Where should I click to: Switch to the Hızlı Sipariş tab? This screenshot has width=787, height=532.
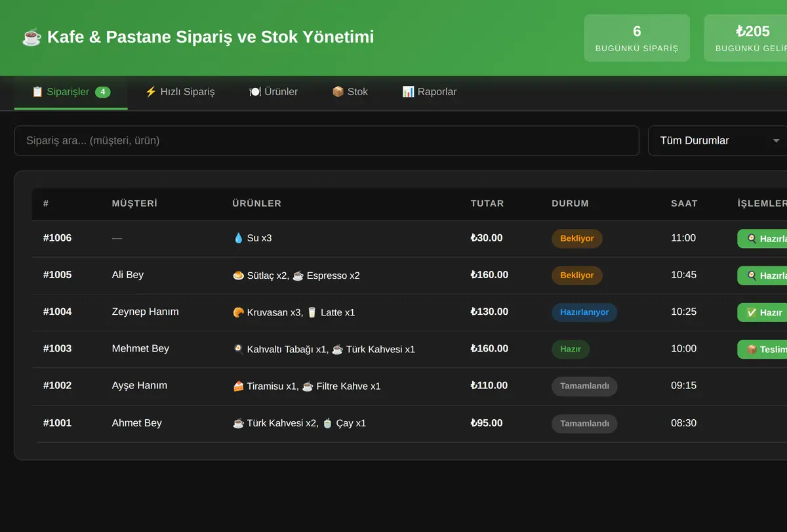click(180, 92)
